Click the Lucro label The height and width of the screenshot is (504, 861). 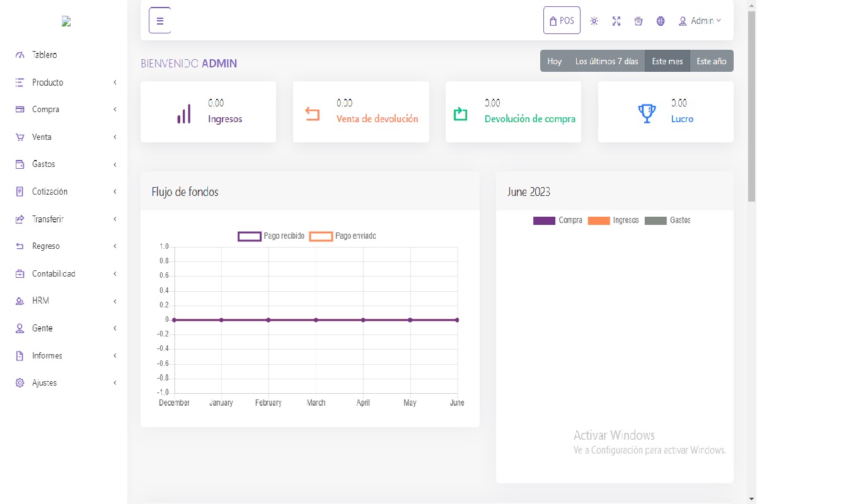point(683,119)
